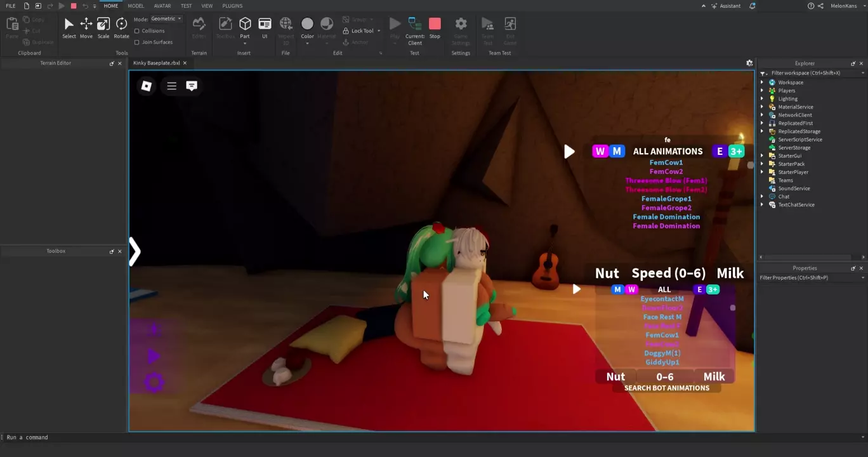Expand the Workspace tree node
The image size is (868, 457).
pos(763,83)
